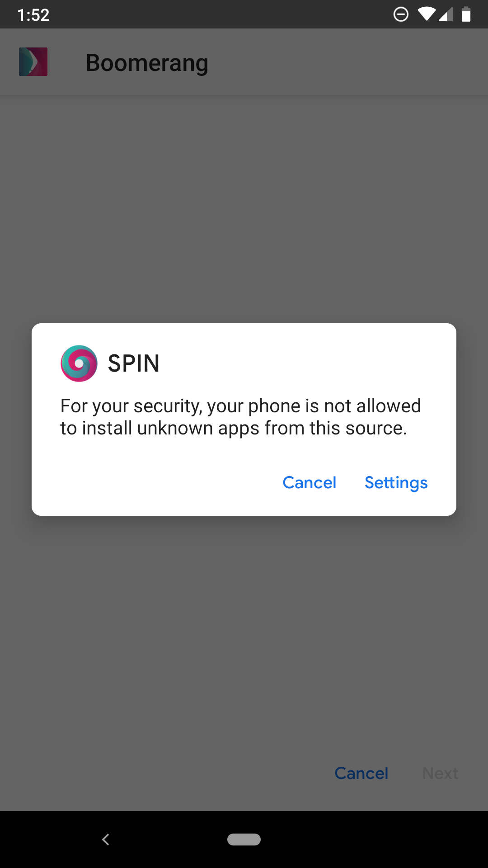This screenshot has width=488, height=868.
Task: Tap the Wi-Fi status bar icon
Action: [426, 14]
